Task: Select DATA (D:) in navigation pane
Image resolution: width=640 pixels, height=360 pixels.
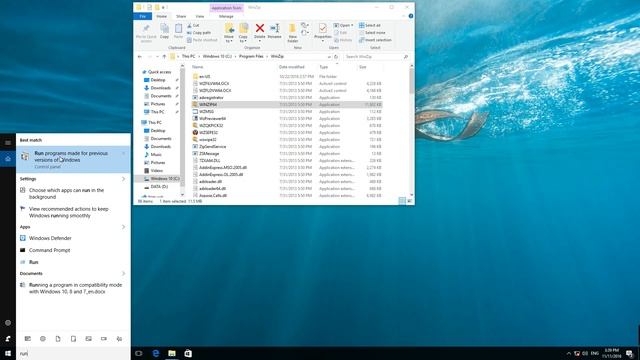Action: pyautogui.click(x=159, y=187)
